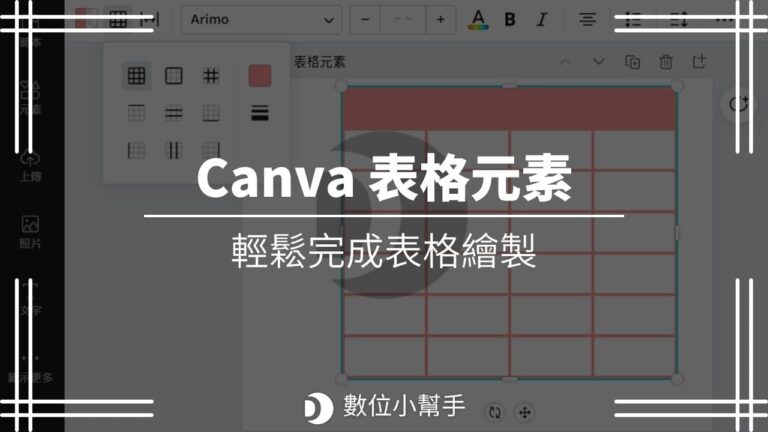
Task: Pick the red border color swatch
Action: pyautogui.click(x=260, y=76)
